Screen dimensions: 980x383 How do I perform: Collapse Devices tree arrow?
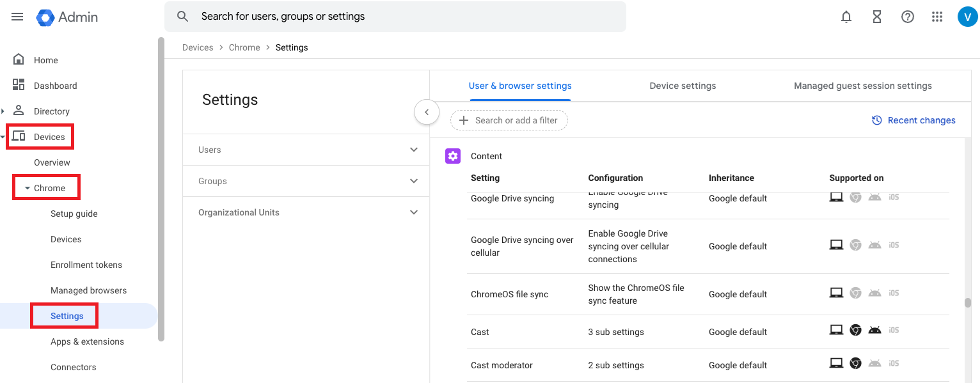tap(3, 137)
